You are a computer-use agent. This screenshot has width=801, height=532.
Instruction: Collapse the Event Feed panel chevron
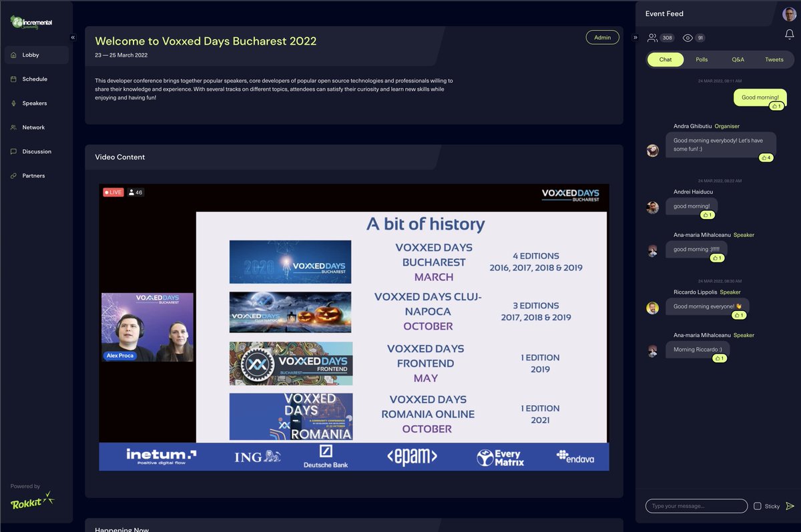click(635, 37)
